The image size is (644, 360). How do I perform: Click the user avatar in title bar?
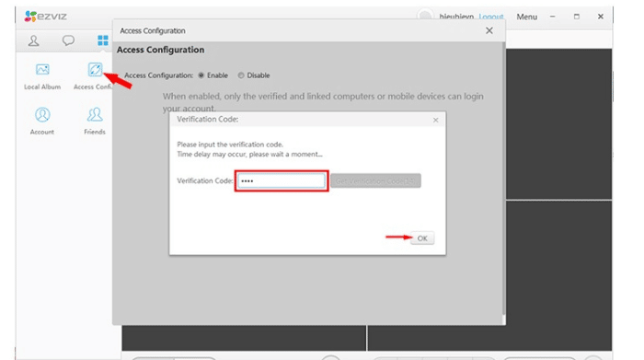(425, 16)
